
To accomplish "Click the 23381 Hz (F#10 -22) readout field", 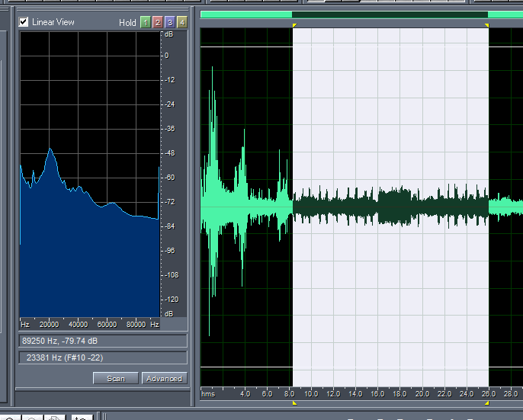I will pos(103,357).
